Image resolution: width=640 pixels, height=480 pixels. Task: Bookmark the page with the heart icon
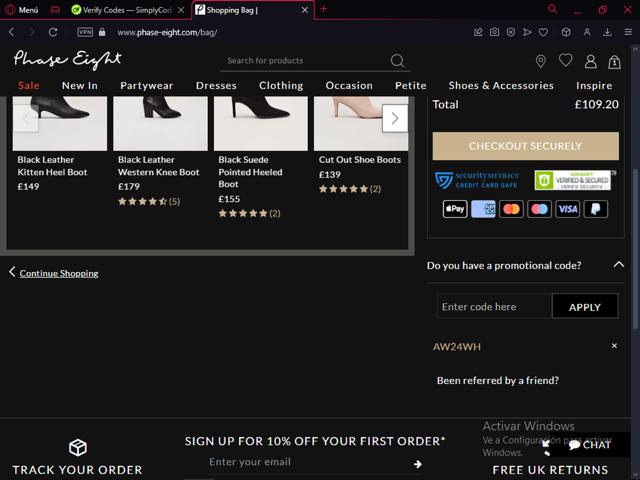(x=543, y=32)
